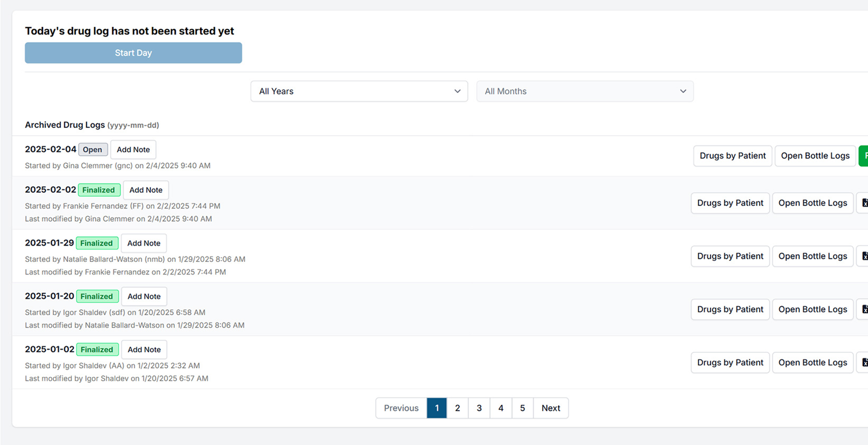Expand year filter to choose 2024

click(x=359, y=91)
